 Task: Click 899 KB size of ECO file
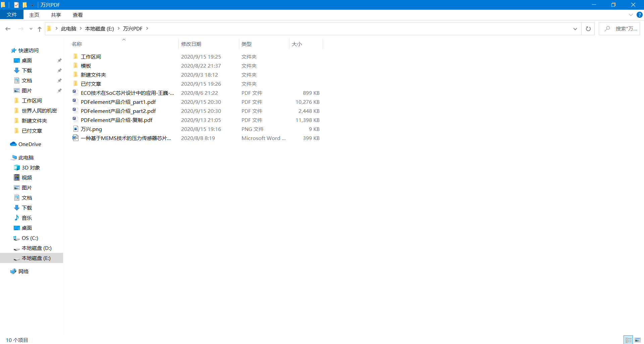tap(311, 93)
